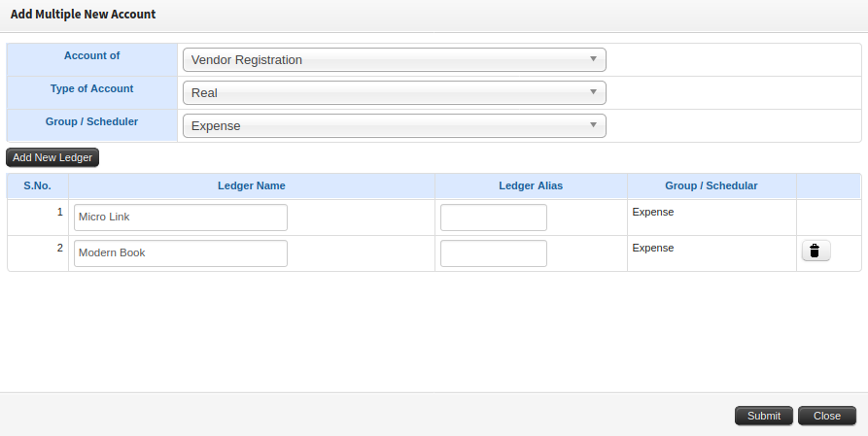The width and height of the screenshot is (868, 436).
Task: Delete ledger row 2 with the trash icon
Action: (816, 251)
